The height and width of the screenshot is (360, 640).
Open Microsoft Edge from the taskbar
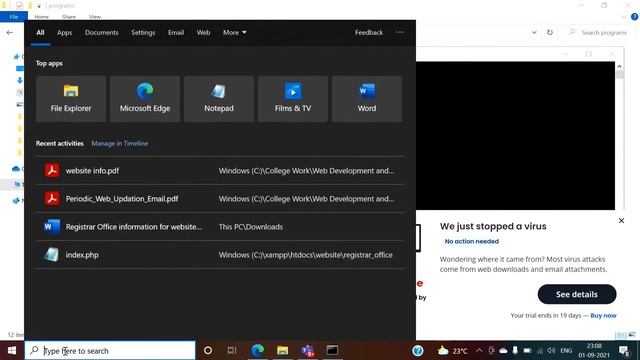click(x=258, y=350)
